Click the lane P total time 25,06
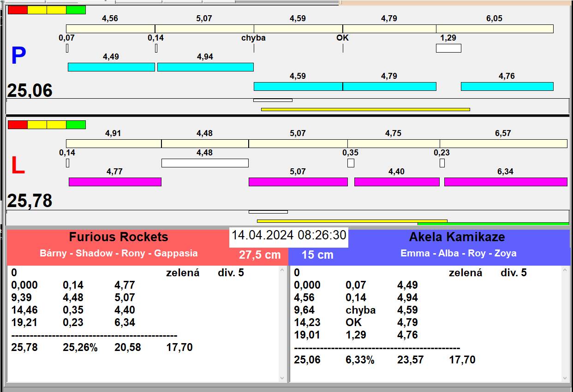 pyautogui.click(x=30, y=90)
